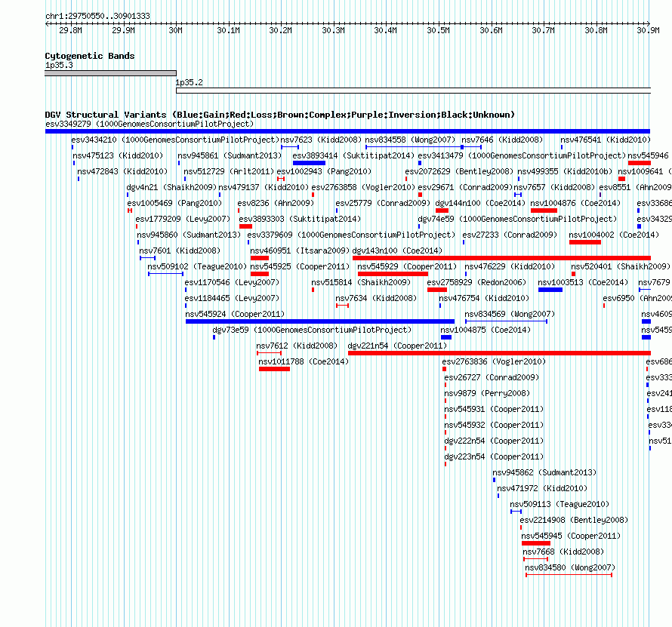The image size is (672, 627).
Task: Select the nsv545929 (Cooper2011) red bar
Action: [x=393, y=274]
